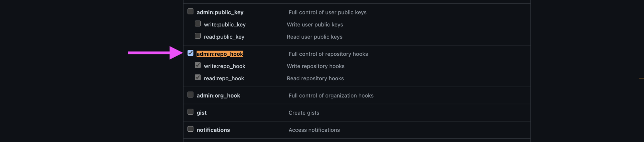Click the 'Full control of repository hooks' description
This screenshot has width=644, height=142.
click(x=328, y=54)
